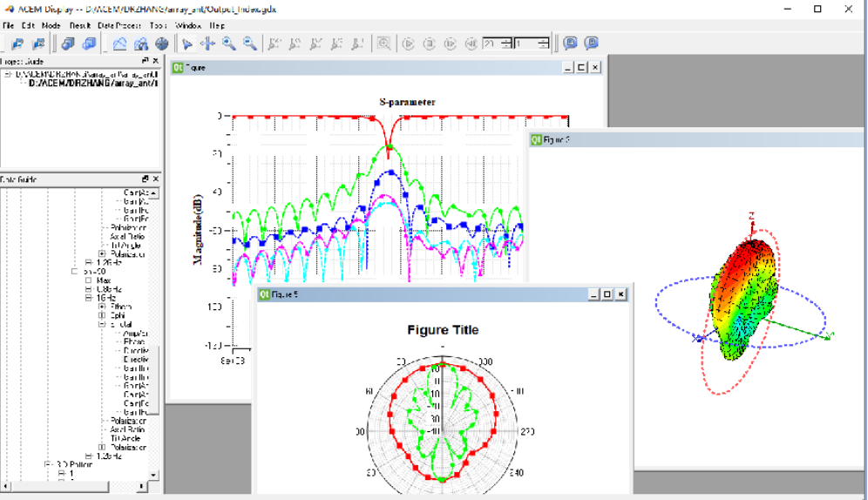Float the Project Guide dock panel
This screenshot has width=868, height=500.
point(146,61)
